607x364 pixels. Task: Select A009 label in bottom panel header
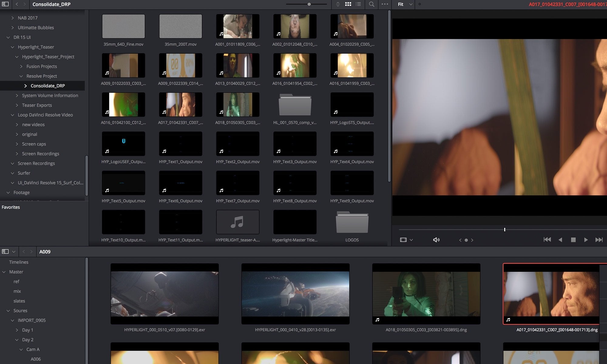pos(45,251)
